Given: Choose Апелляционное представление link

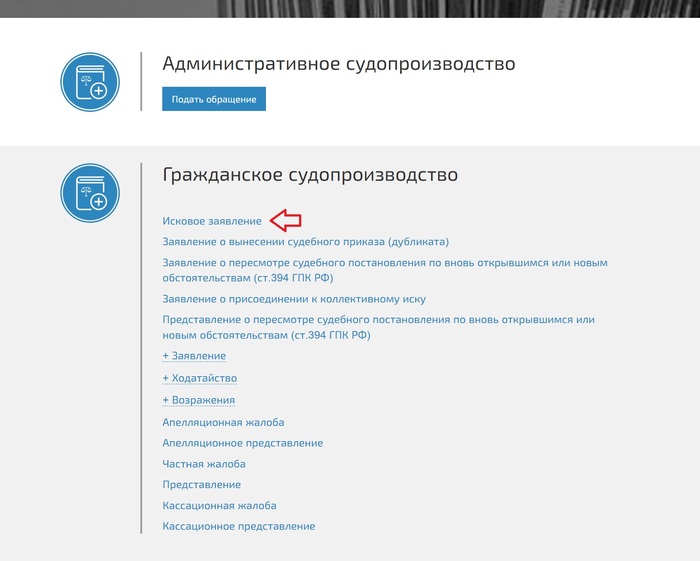Looking at the screenshot, I should click(x=242, y=443).
